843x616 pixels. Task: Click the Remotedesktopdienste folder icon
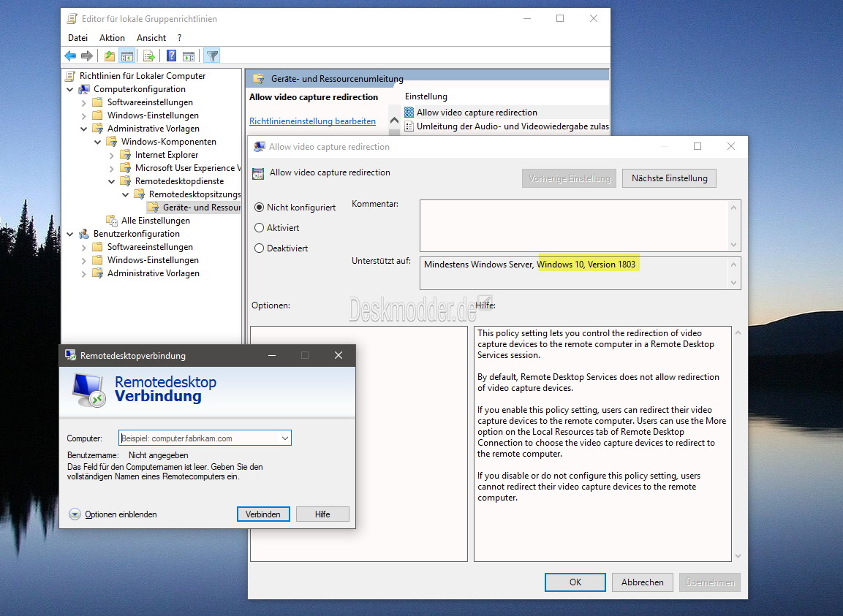click(x=125, y=181)
